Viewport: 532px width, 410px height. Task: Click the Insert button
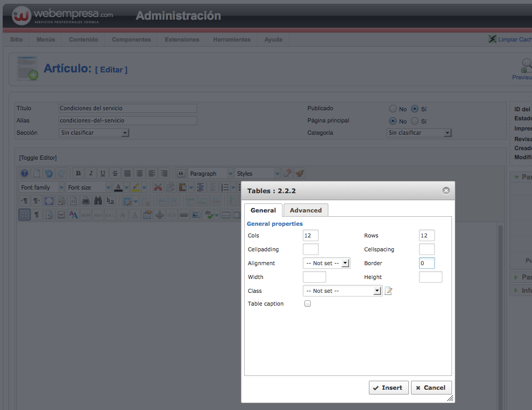coord(389,388)
